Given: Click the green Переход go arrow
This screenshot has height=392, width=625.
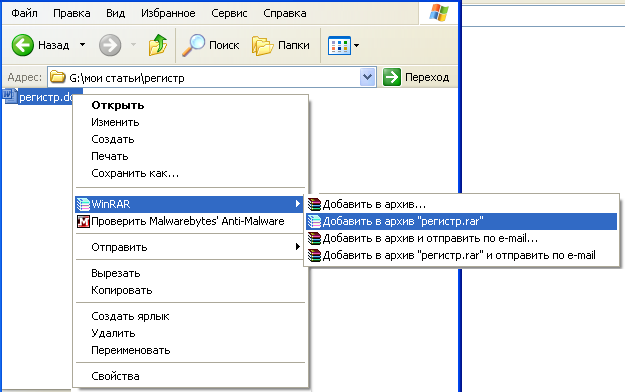Looking at the screenshot, I should pos(391,77).
